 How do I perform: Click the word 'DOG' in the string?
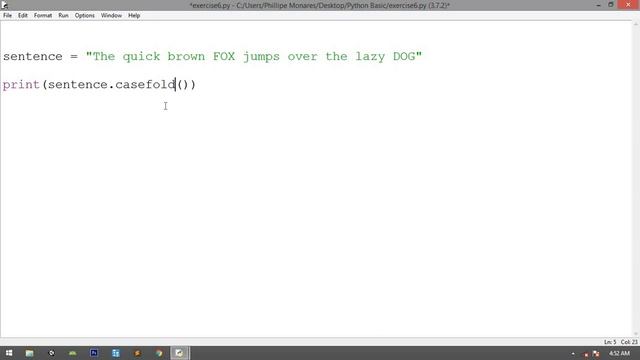404,56
